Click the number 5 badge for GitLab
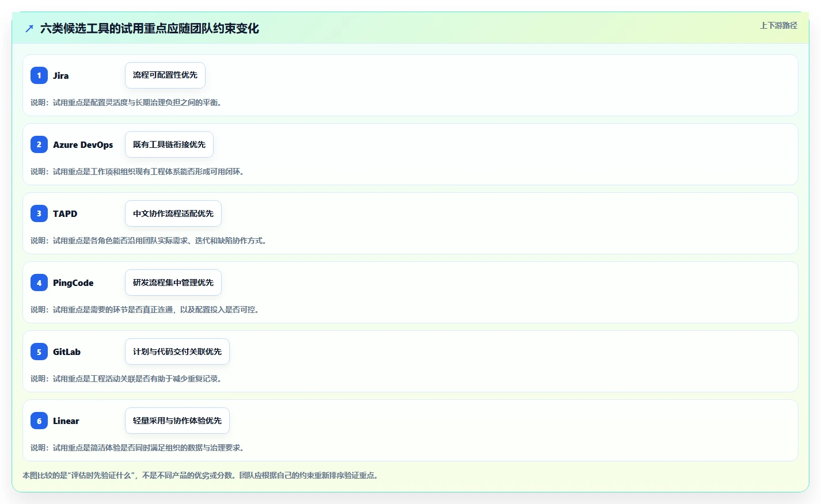The width and height of the screenshot is (821, 504). pos(39,352)
